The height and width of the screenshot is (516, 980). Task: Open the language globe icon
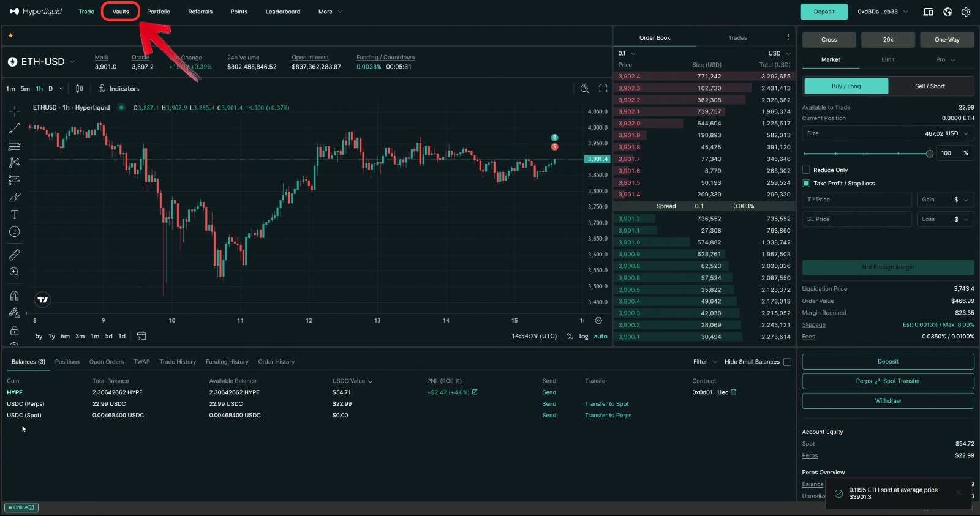(x=948, y=12)
